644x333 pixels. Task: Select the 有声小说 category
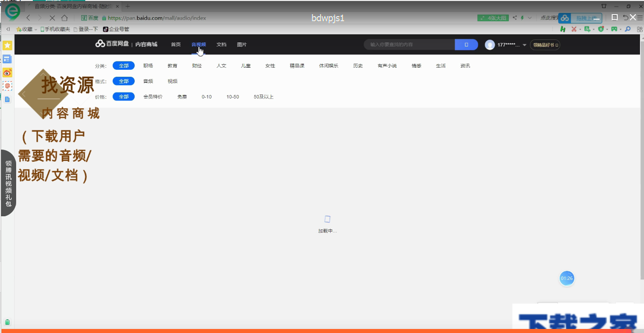(387, 66)
